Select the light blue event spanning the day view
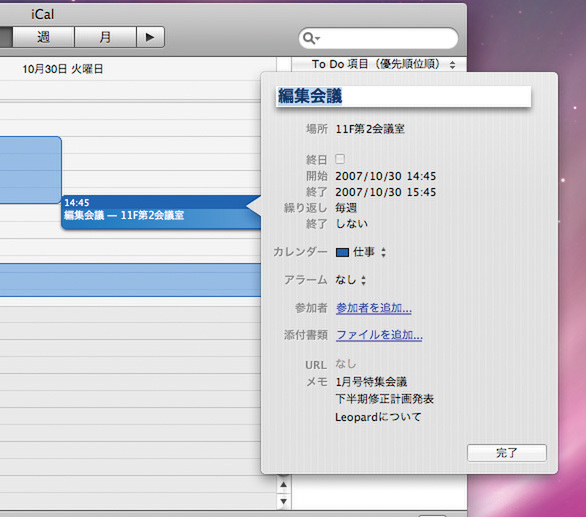The height and width of the screenshot is (517, 586). (130, 280)
